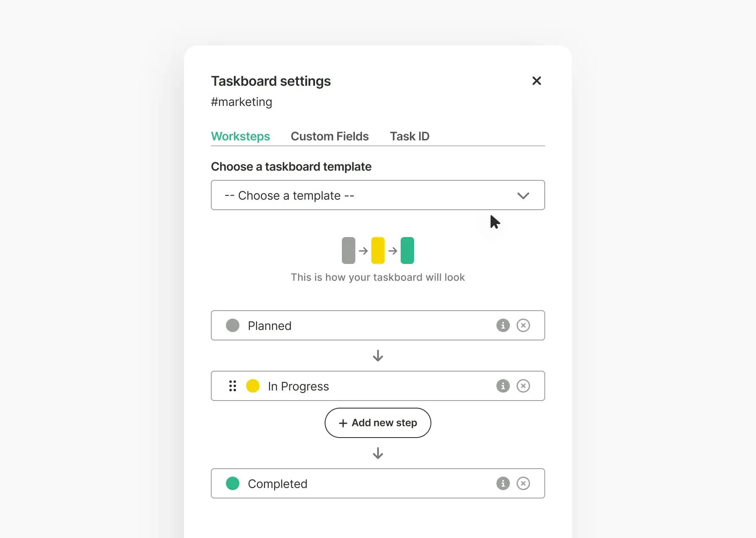Click the template dropdown chevron arrow

(523, 195)
